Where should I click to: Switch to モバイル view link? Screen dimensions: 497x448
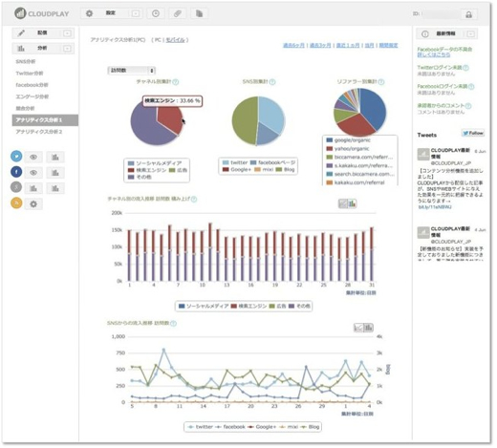175,40
